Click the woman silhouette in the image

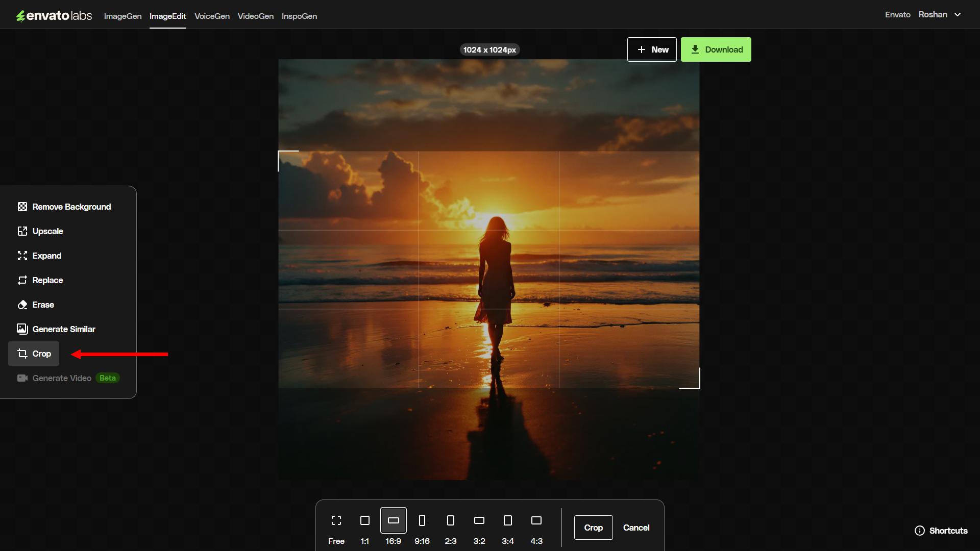tap(495, 288)
